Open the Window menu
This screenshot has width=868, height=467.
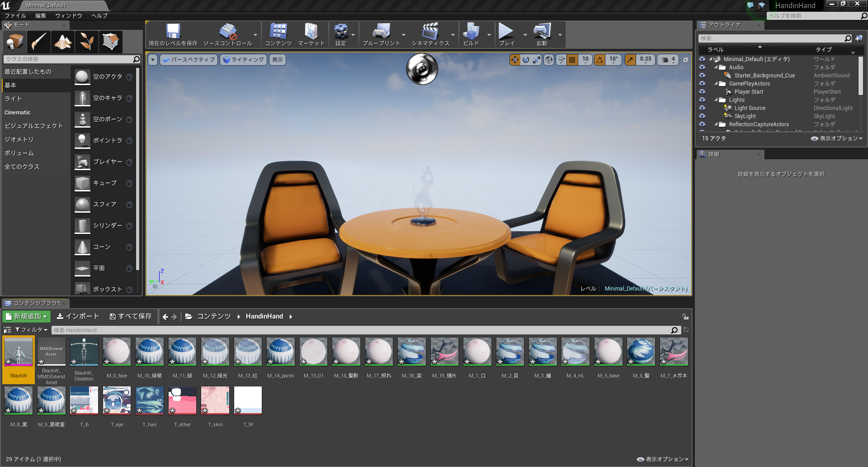tap(69, 16)
